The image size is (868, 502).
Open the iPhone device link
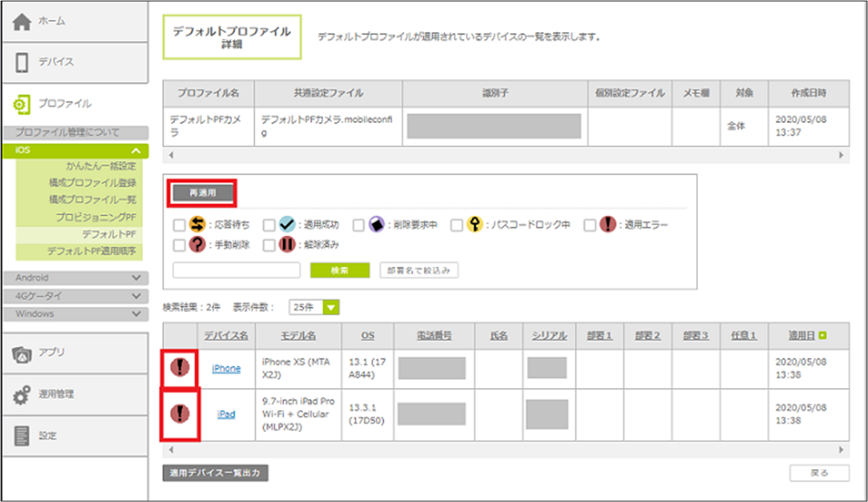tap(226, 368)
